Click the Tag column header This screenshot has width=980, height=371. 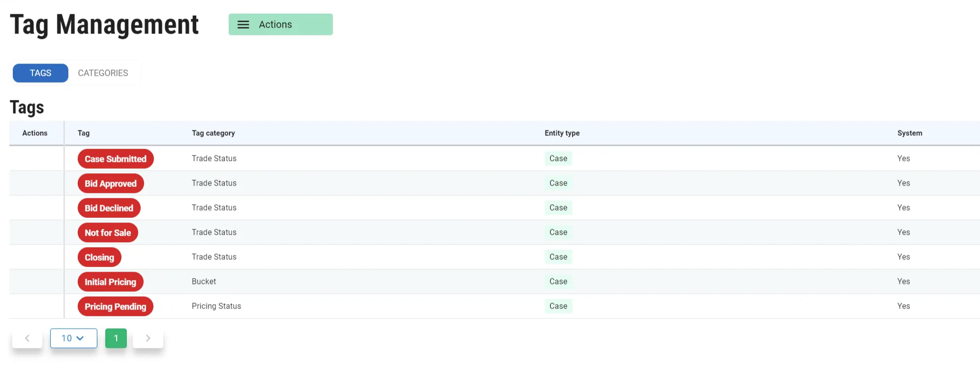click(x=84, y=133)
